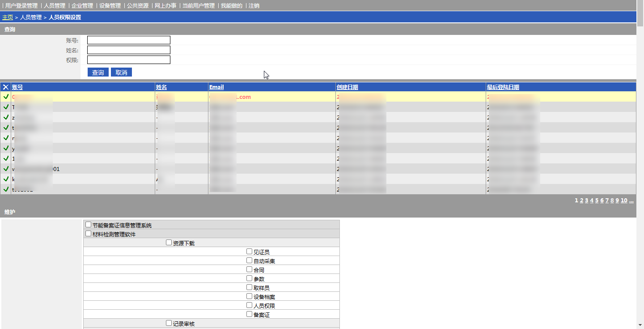Click green checkmark on highlighted yellow row

tap(6, 97)
